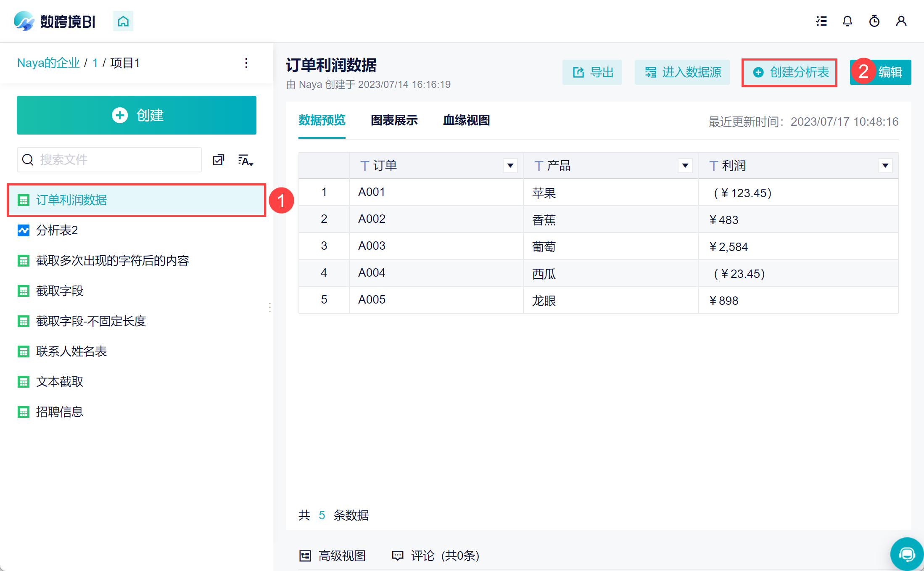Toggle multi-select checkbox icon beside search
The height and width of the screenshot is (571, 924).
tap(219, 160)
